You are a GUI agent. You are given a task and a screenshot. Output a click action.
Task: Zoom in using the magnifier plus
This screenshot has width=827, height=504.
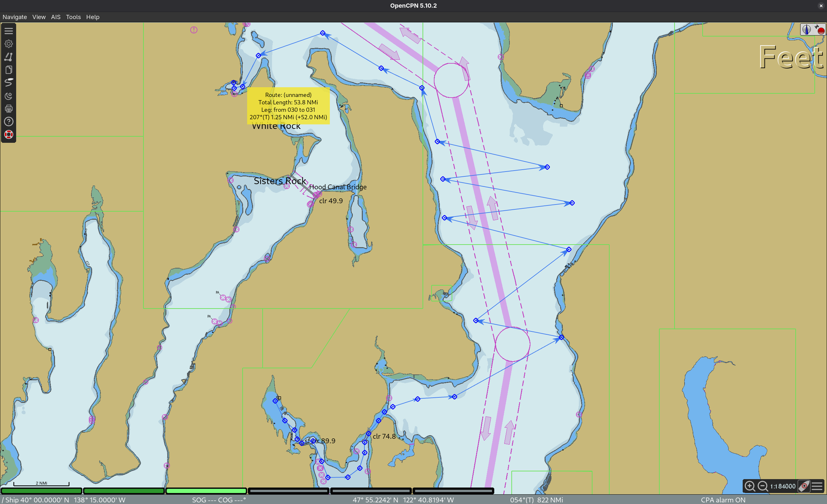coord(749,486)
